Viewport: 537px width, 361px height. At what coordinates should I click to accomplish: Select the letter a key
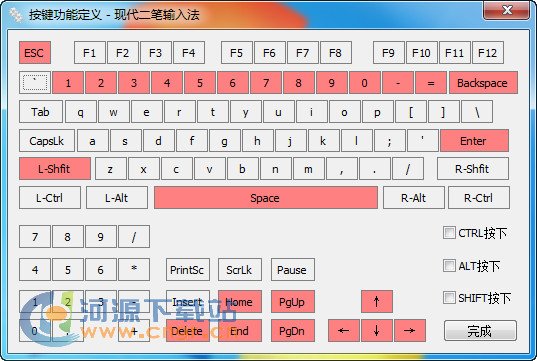pos(93,141)
